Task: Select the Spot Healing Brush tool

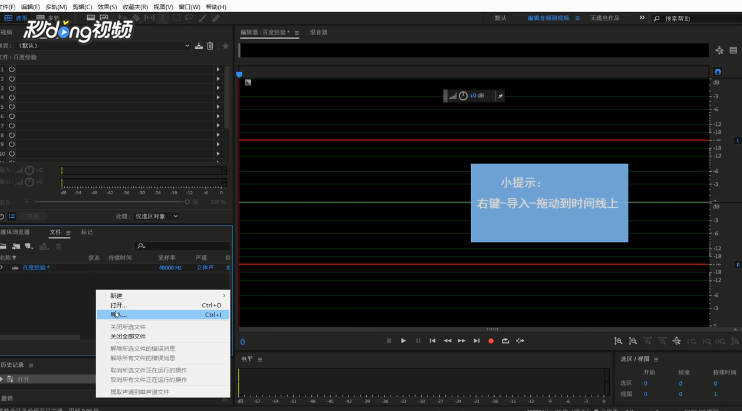Action: tap(216, 18)
